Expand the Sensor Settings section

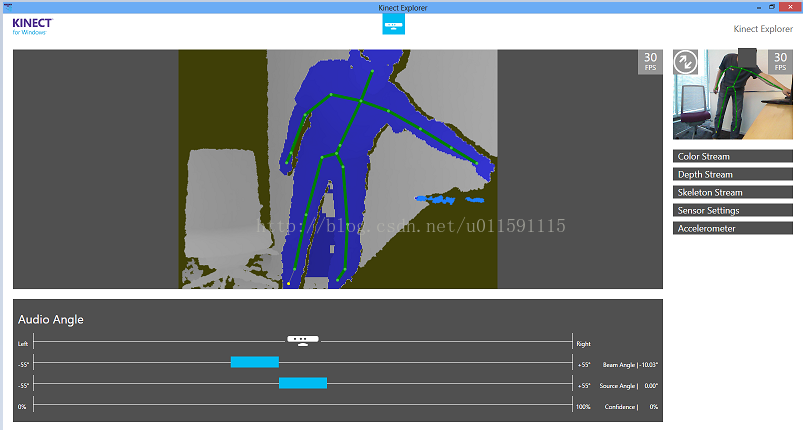(x=732, y=210)
